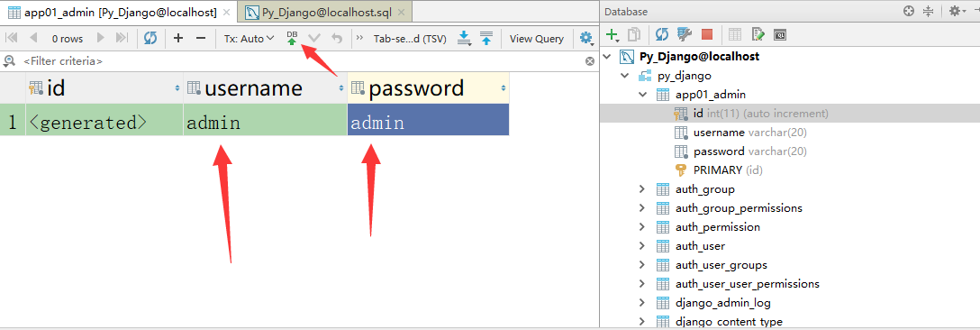Click the rollback arrow icon
The height and width of the screenshot is (330, 980).
coord(337,38)
